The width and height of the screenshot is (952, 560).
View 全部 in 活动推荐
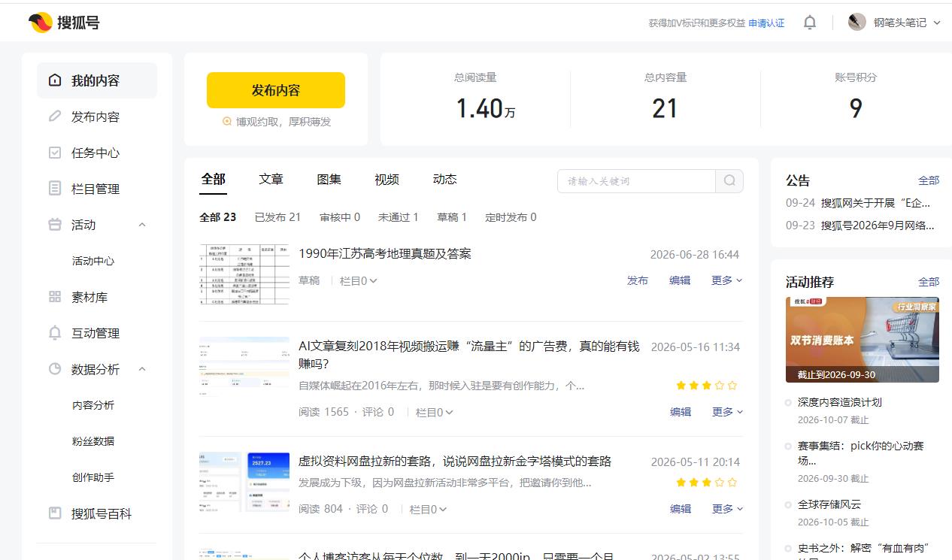point(929,282)
